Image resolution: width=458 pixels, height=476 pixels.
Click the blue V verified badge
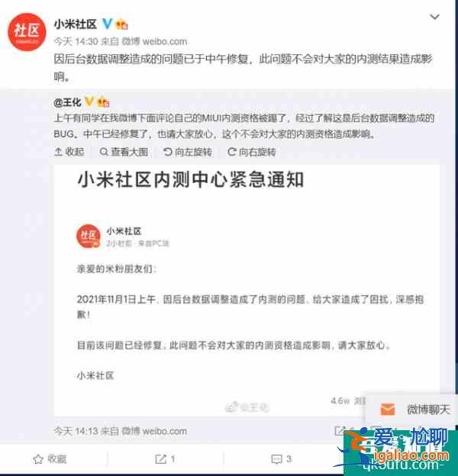(107, 24)
